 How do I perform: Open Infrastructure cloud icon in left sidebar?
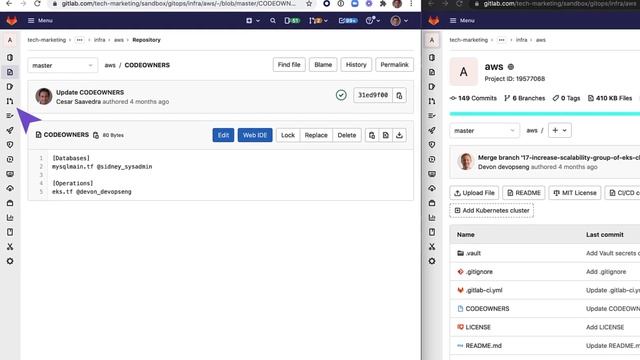click(x=10, y=188)
